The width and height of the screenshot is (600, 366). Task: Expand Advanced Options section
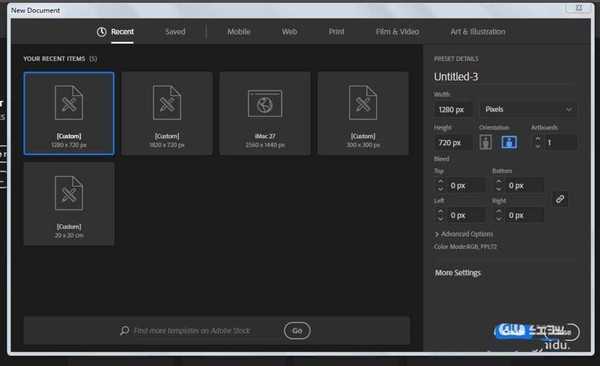(464, 234)
